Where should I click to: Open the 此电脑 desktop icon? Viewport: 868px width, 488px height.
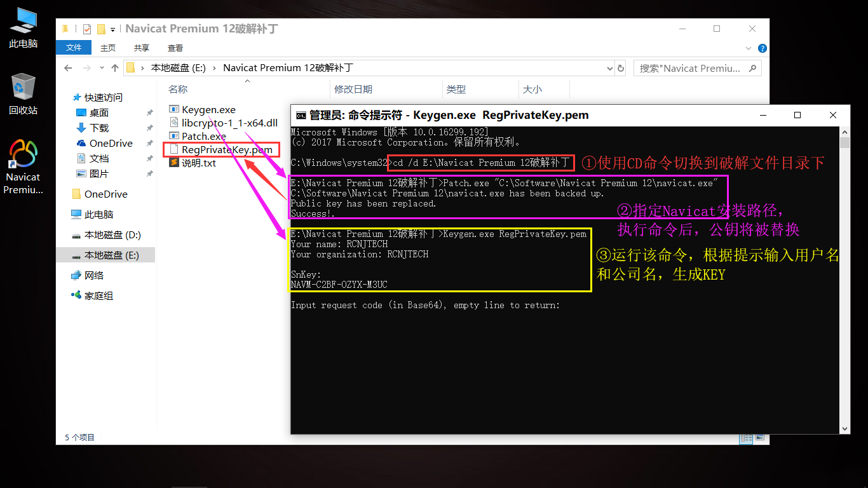click(x=23, y=27)
